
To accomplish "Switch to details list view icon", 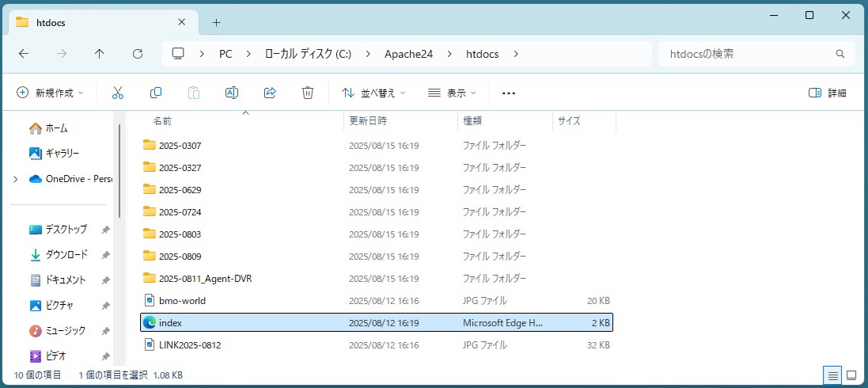I will coord(833,375).
